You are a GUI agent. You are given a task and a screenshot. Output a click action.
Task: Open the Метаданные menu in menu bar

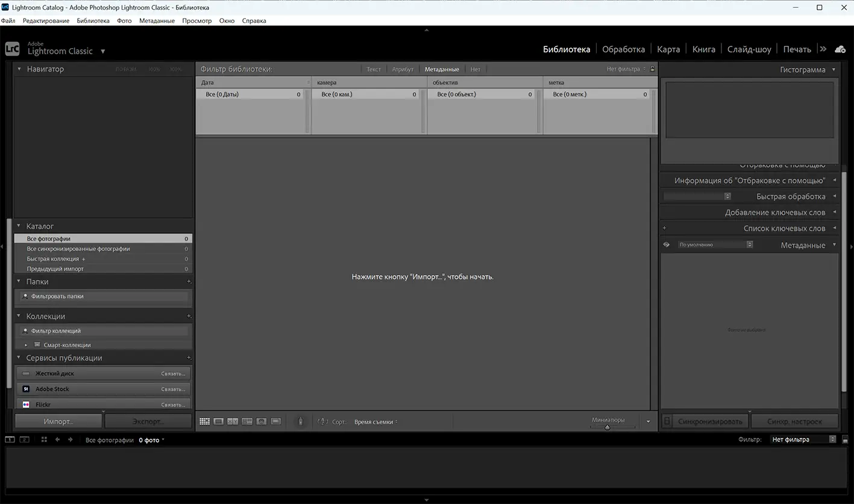click(157, 20)
